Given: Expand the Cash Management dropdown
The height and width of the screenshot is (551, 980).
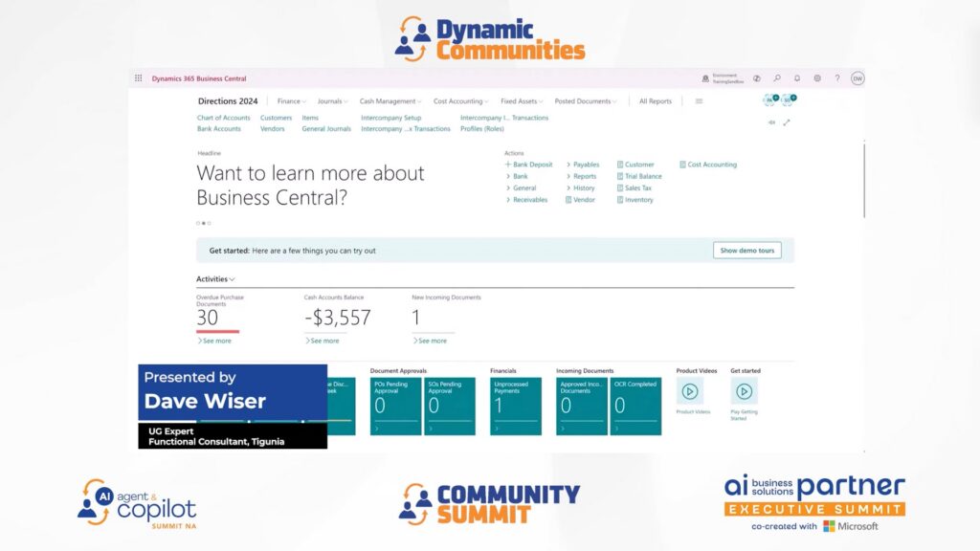Looking at the screenshot, I should [390, 101].
